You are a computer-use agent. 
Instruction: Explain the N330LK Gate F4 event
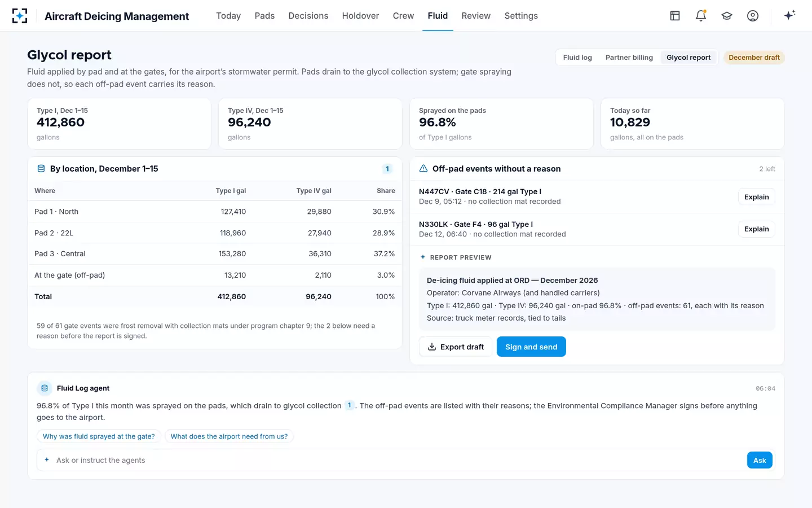(x=756, y=229)
